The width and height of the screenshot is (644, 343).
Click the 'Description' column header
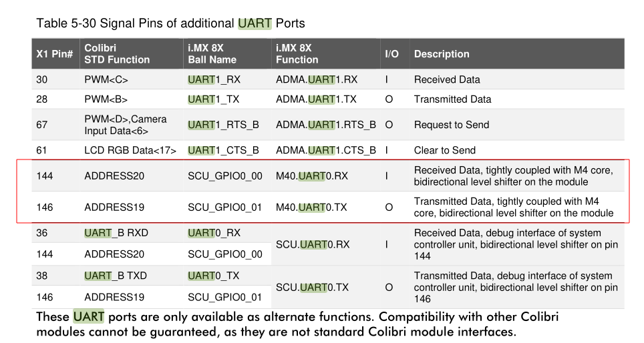click(x=442, y=54)
